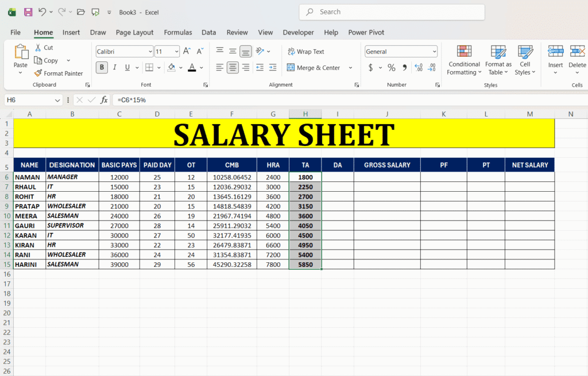Click the Insert Function fx icon
Screen dimensions: 588x376
(x=104, y=100)
